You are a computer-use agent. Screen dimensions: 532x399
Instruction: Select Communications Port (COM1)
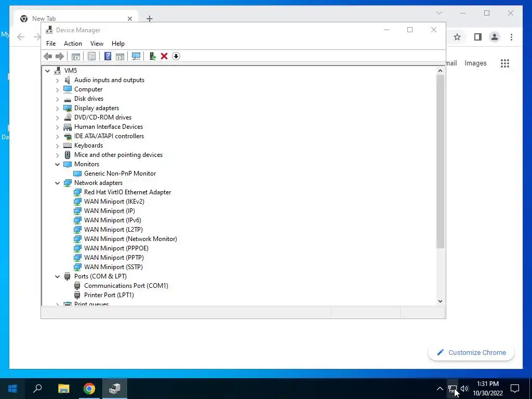pyautogui.click(x=126, y=286)
